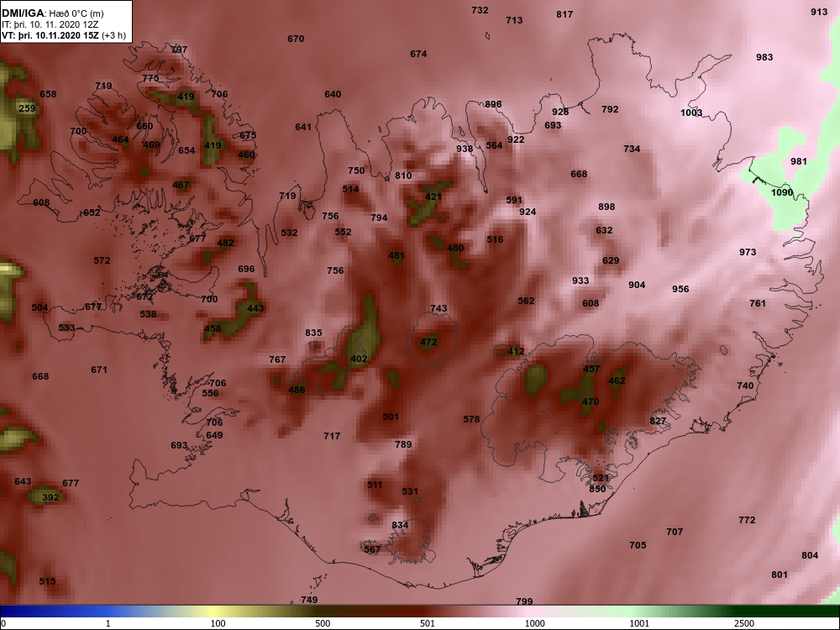Click the map value 801
The image size is (840, 630).
[x=780, y=575]
